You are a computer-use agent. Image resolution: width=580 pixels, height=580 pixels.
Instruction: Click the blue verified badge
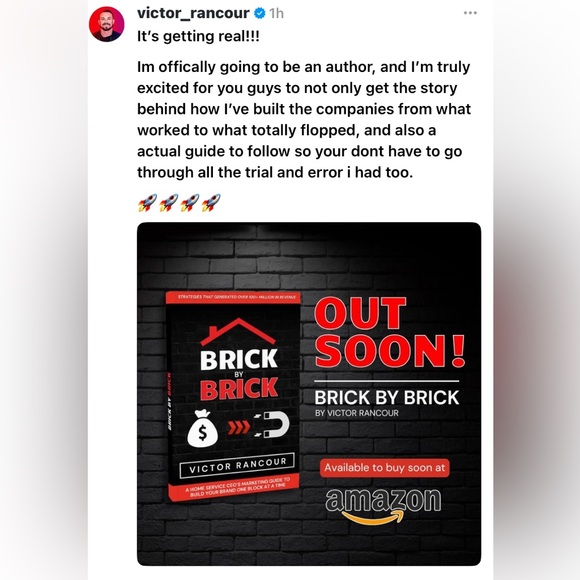pos(260,14)
